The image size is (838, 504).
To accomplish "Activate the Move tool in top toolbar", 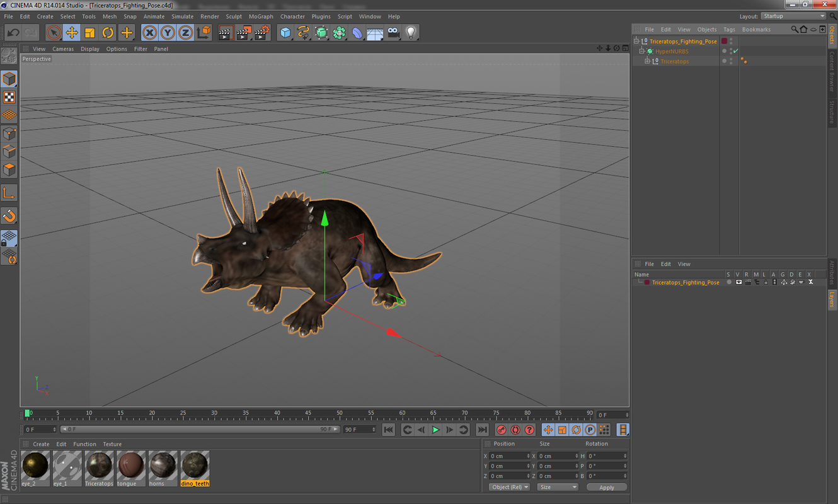I will tap(72, 32).
